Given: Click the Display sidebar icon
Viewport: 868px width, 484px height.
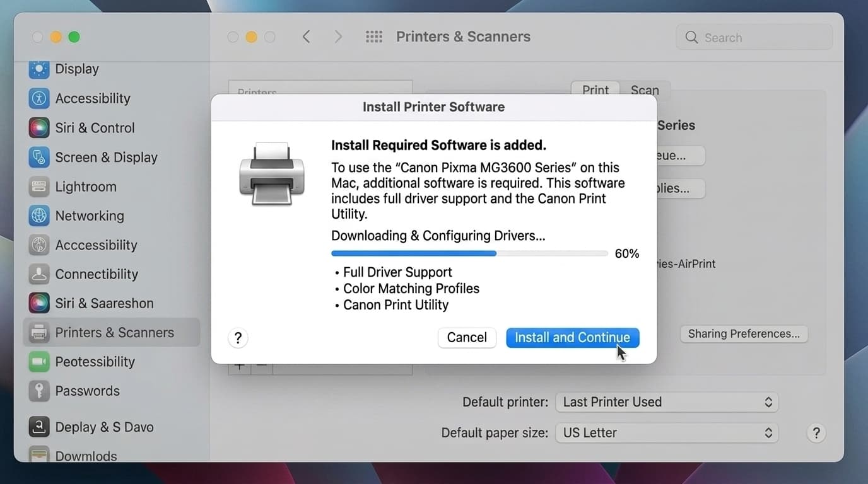Looking at the screenshot, I should pos(39,69).
